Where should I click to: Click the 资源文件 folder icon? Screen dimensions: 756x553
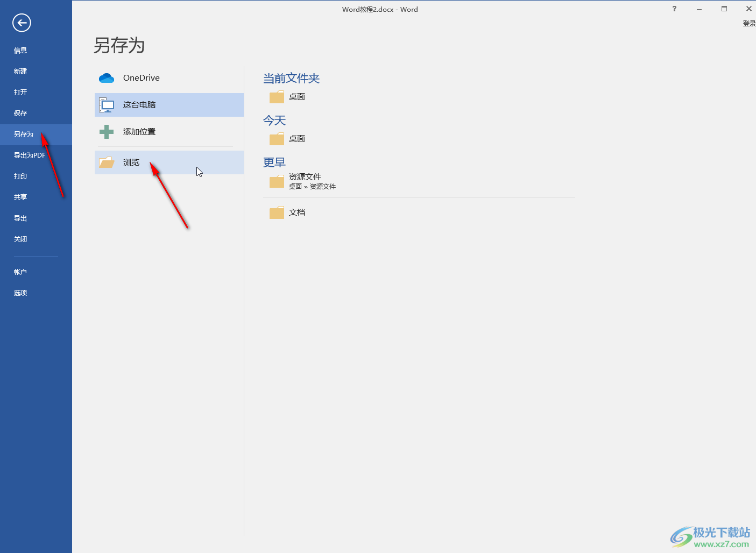click(x=277, y=181)
